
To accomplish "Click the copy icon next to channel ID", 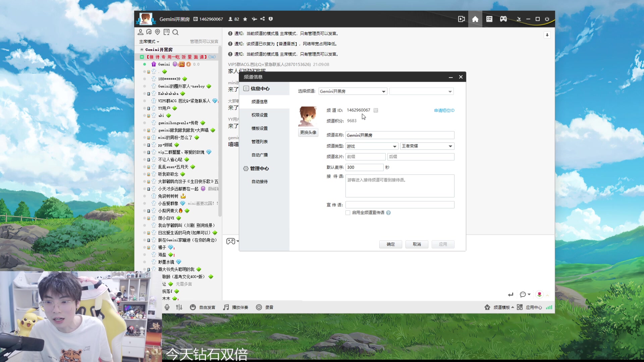I will 376,110.
